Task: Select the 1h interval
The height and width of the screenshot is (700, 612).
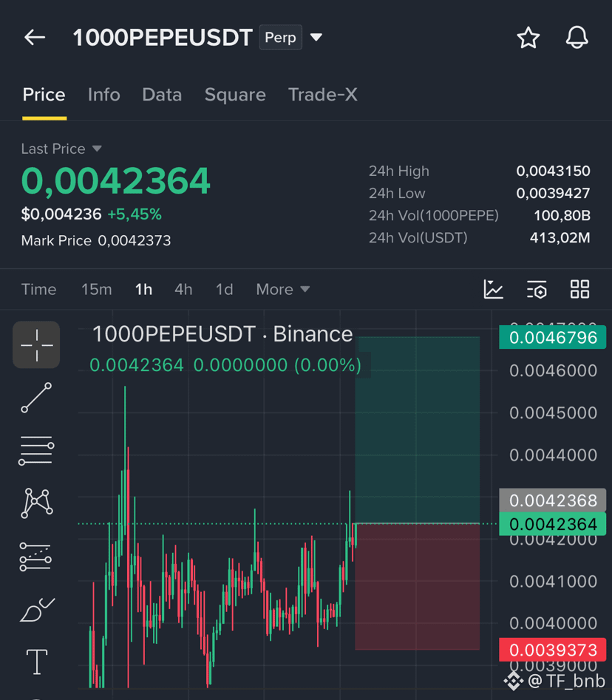Action: pos(143,289)
